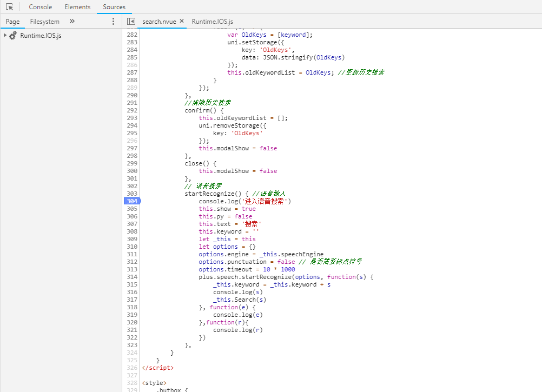Select the search.nvue editor tab
The width and height of the screenshot is (542, 392).
tap(159, 22)
